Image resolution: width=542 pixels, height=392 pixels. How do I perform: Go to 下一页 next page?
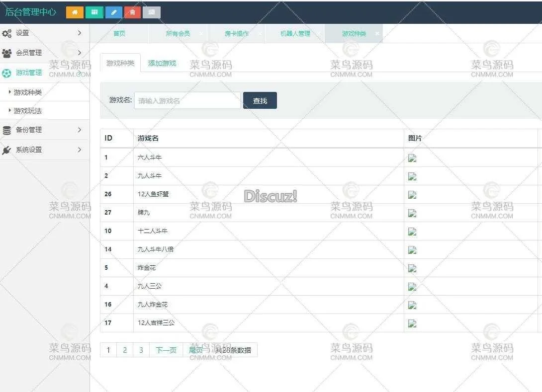tap(166, 350)
